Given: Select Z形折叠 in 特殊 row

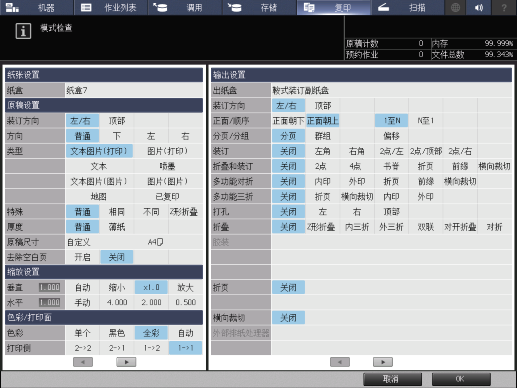Looking at the screenshot, I should [x=185, y=212].
